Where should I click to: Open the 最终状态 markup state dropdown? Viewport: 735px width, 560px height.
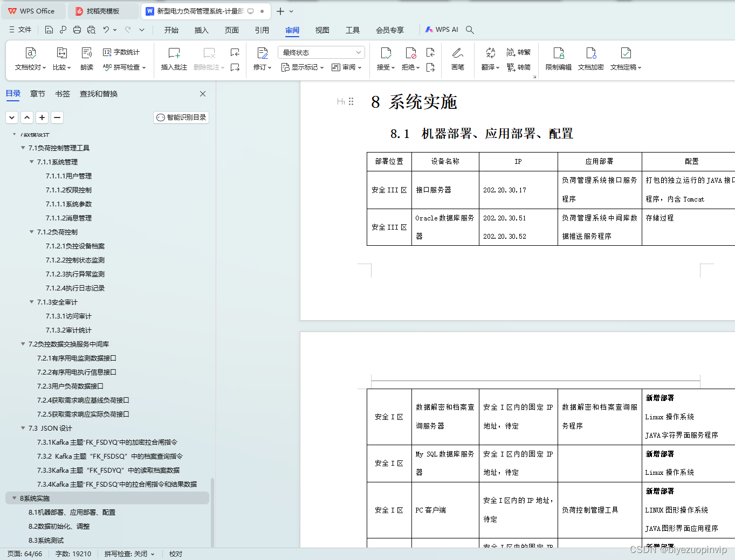[321, 52]
